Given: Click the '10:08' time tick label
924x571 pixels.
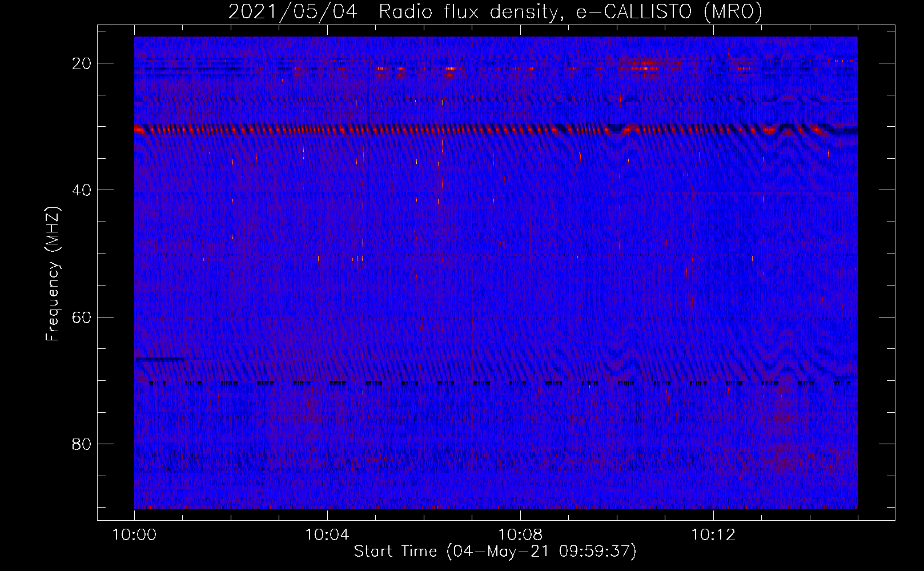Looking at the screenshot, I should tap(520, 535).
